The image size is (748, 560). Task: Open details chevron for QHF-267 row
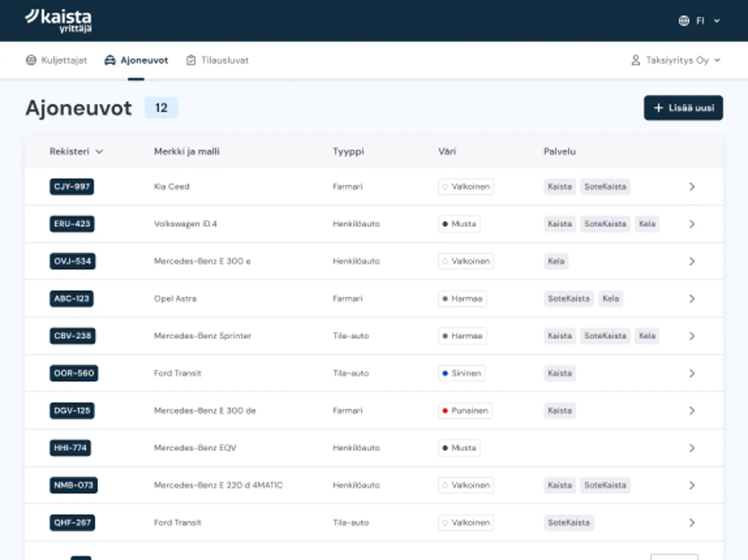(x=691, y=523)
